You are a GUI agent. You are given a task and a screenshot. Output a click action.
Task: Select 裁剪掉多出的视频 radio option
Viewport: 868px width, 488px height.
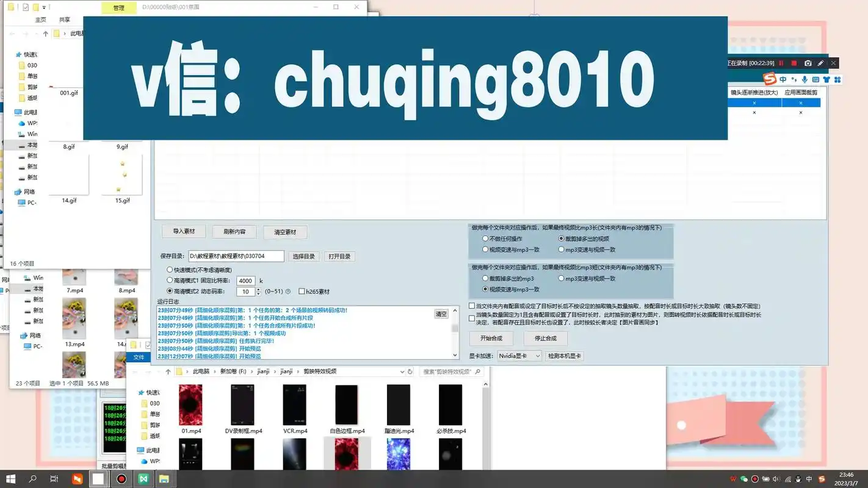(x=562, y=238)
